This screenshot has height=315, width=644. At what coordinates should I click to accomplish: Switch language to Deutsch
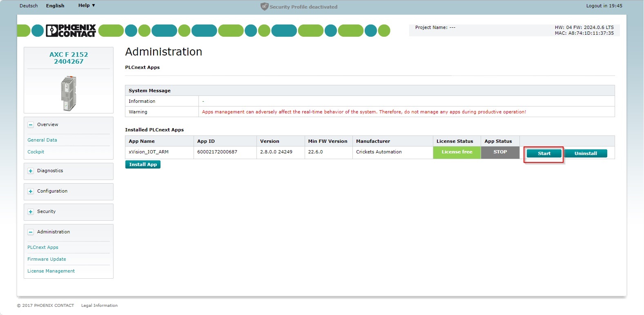coord(29,6)
